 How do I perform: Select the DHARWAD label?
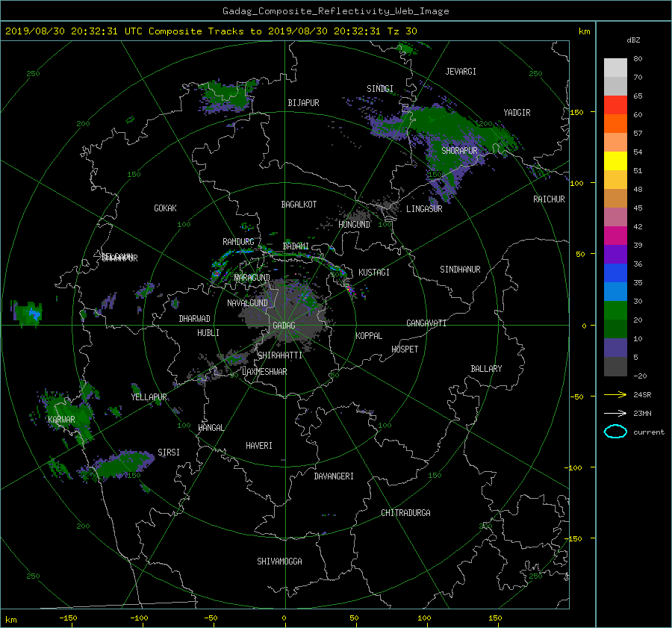(194, 319)
